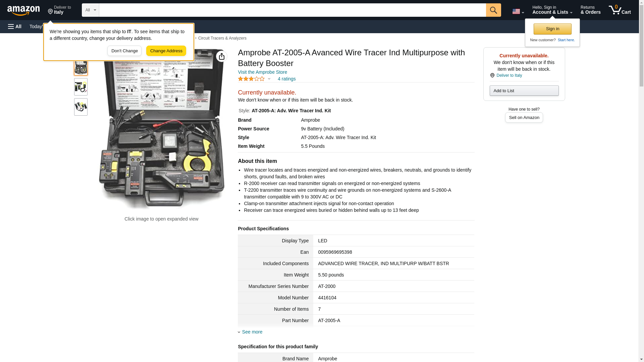Viewport: 644px width, 362px height.
Task: Visit the Amprobe Store link
Action: tap(262, 72)
